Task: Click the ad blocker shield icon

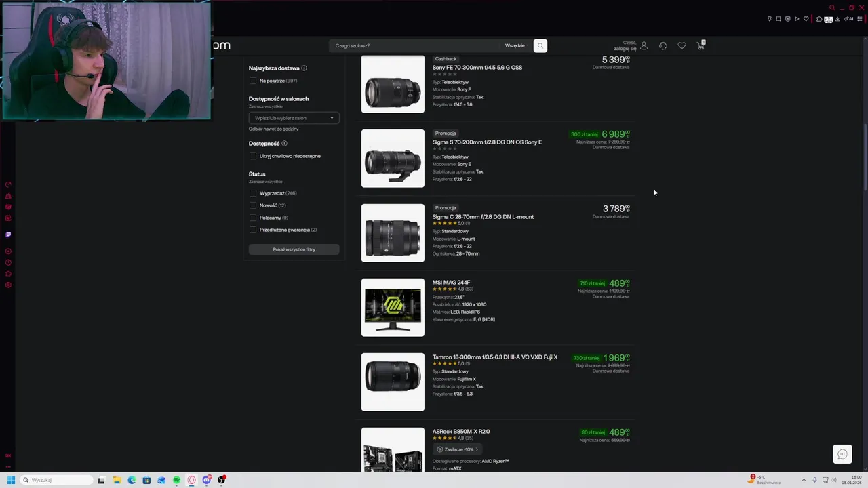Action: (x=788, y=19)
